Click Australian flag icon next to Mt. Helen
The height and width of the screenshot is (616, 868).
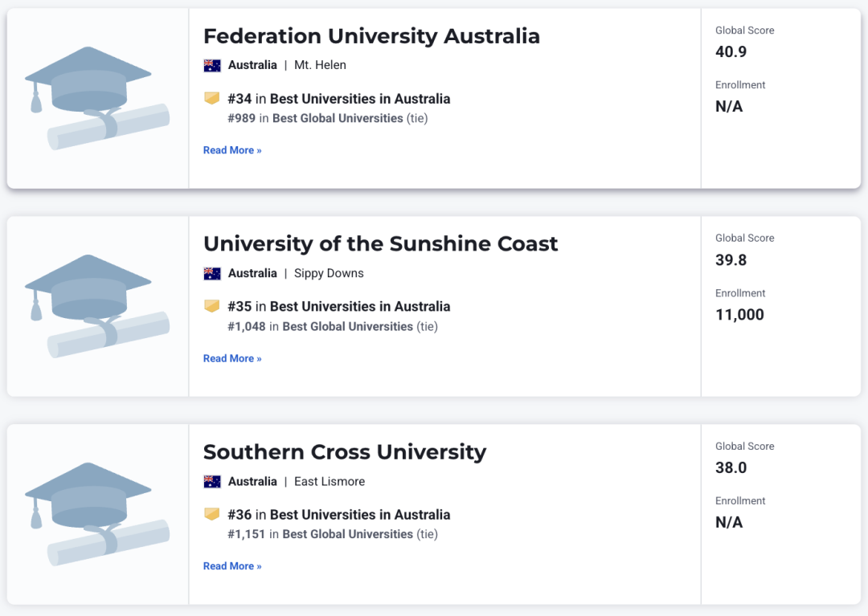click(x=212, y=65)
